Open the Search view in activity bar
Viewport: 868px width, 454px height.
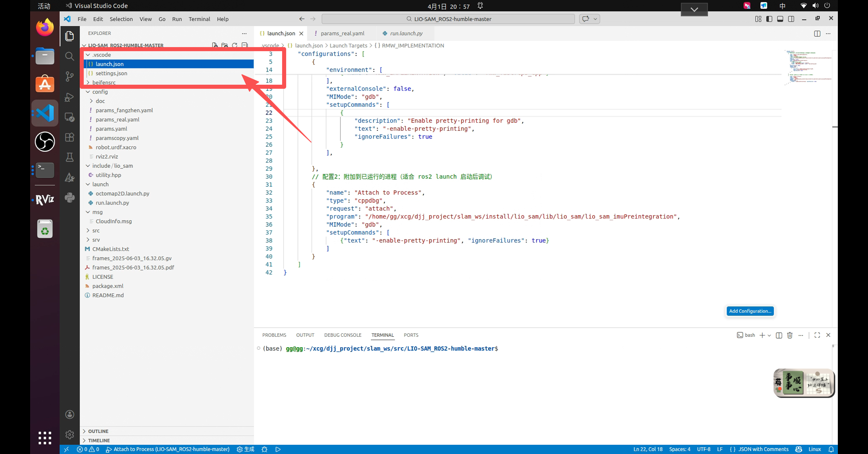70,56
